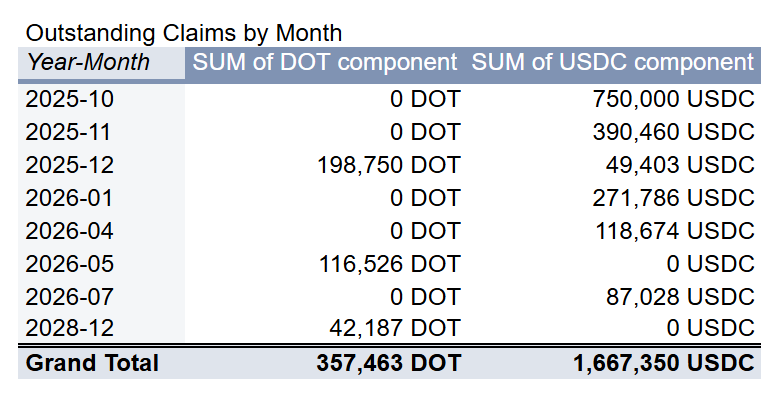Select the Year-Month column header
This screenshot has height=400, width=778.
pos(88,62)
